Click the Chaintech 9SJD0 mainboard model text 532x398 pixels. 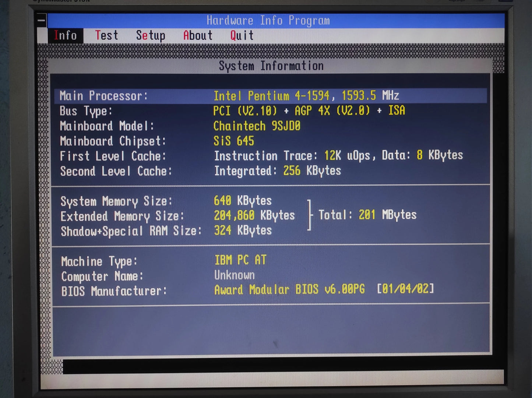coord(257,126)
